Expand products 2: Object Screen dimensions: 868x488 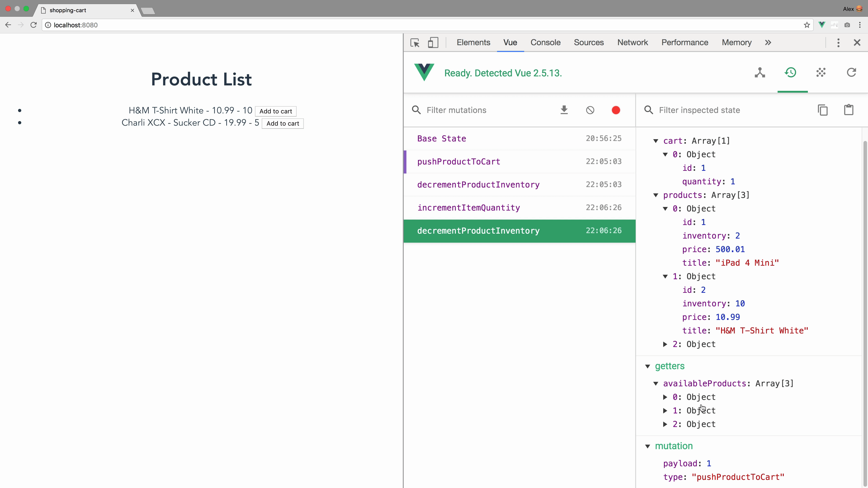pos(665,344)
